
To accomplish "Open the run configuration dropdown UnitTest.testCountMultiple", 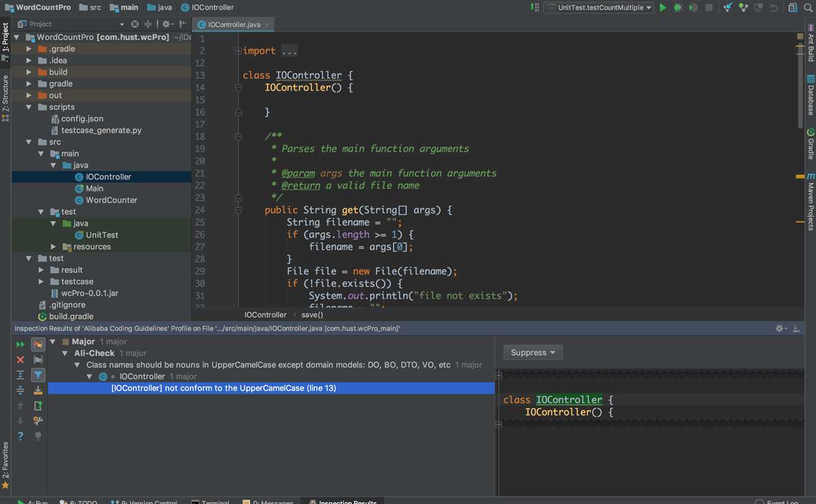I will [598, 7].
